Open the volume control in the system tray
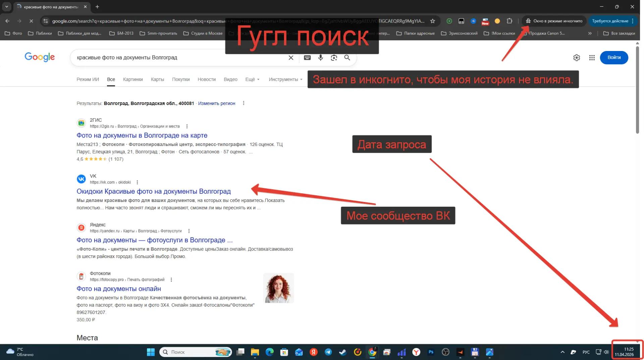 606,352
